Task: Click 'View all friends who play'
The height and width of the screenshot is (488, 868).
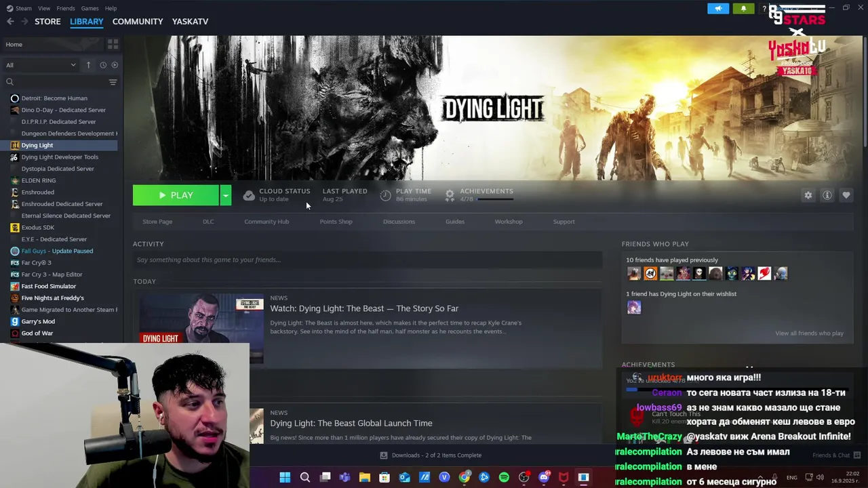Action: click(809, 333)
